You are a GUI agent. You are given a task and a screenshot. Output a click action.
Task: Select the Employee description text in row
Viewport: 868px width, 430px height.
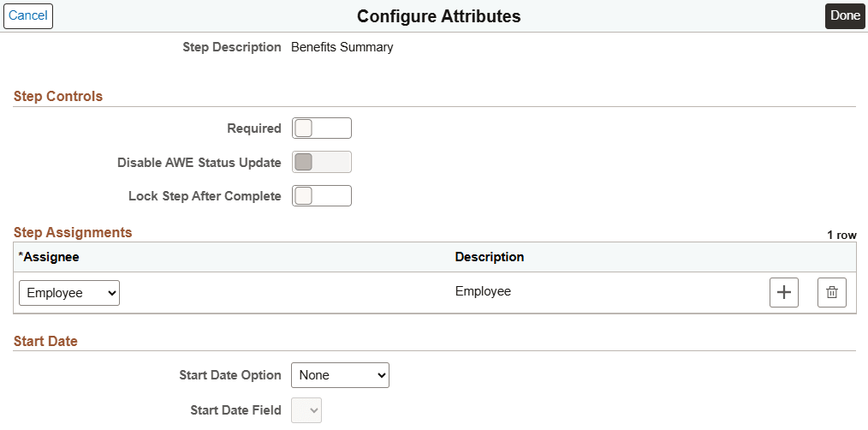coord(483,291)
